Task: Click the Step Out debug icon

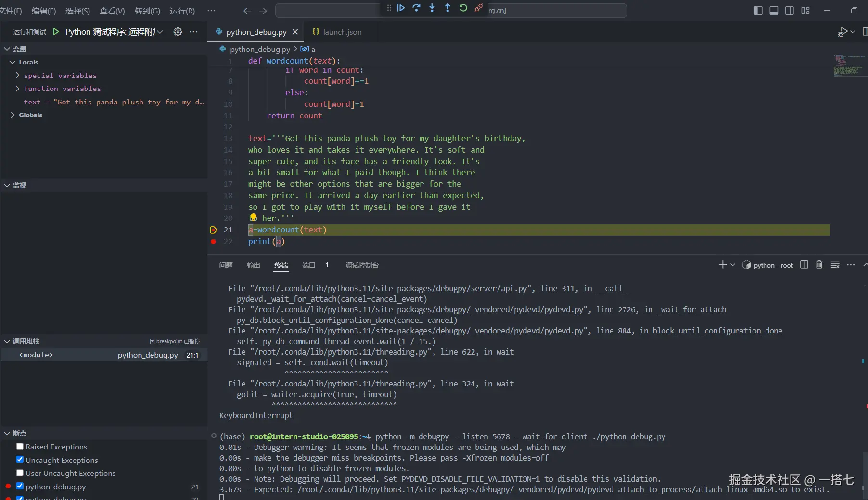Action: (x=447, y=8)
